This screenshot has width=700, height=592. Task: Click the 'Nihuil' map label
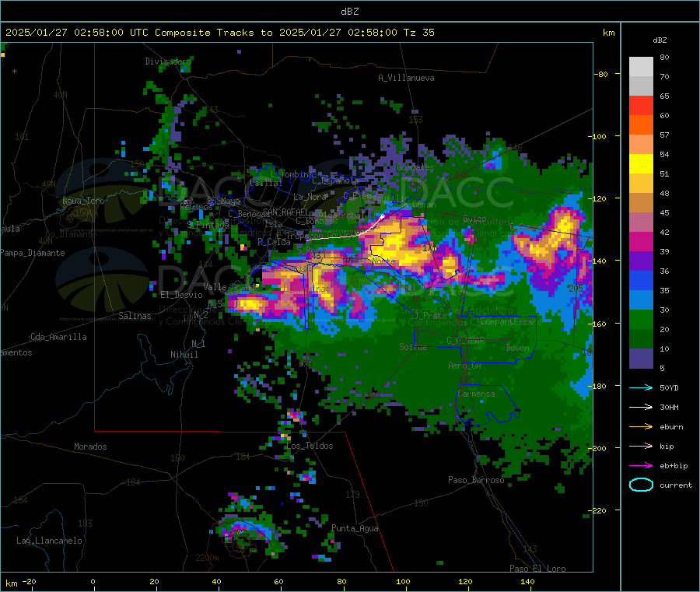pos(184,355)
